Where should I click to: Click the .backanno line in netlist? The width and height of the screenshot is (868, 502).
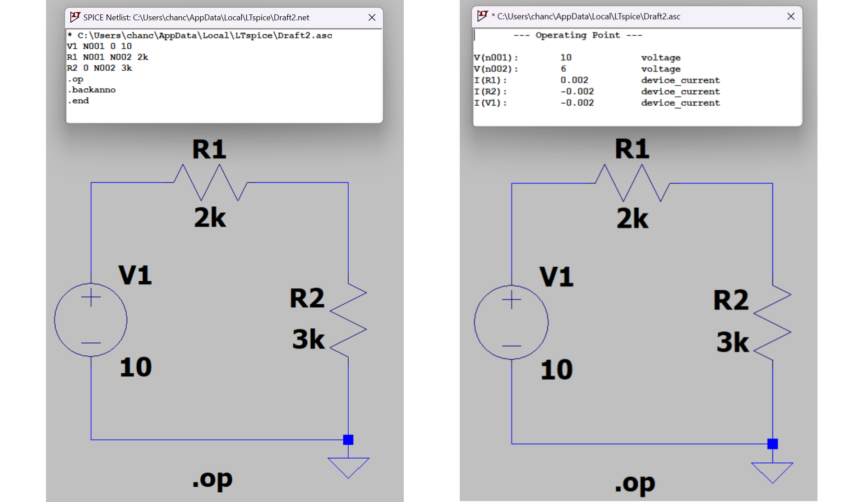click(x=92, y=90)
